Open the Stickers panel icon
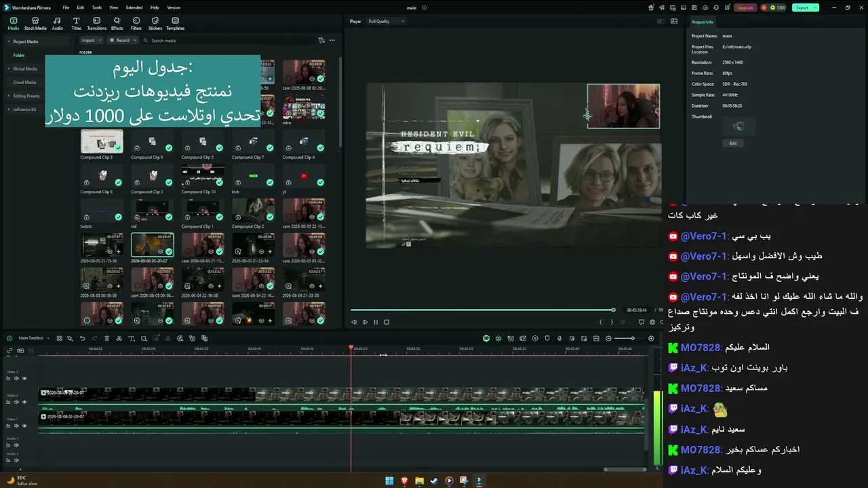This screenshot has height=488, width=868. [x=155, y=24]
